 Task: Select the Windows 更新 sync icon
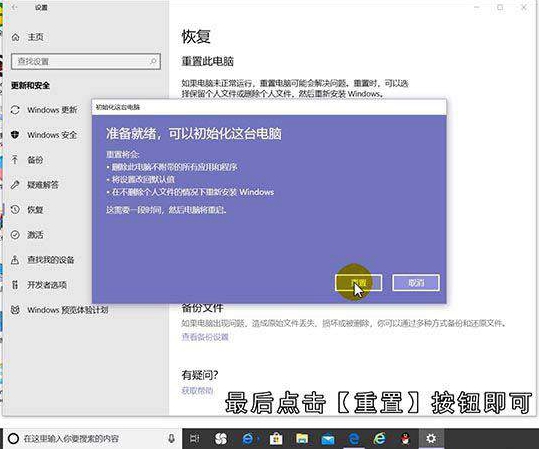(15, 110)
